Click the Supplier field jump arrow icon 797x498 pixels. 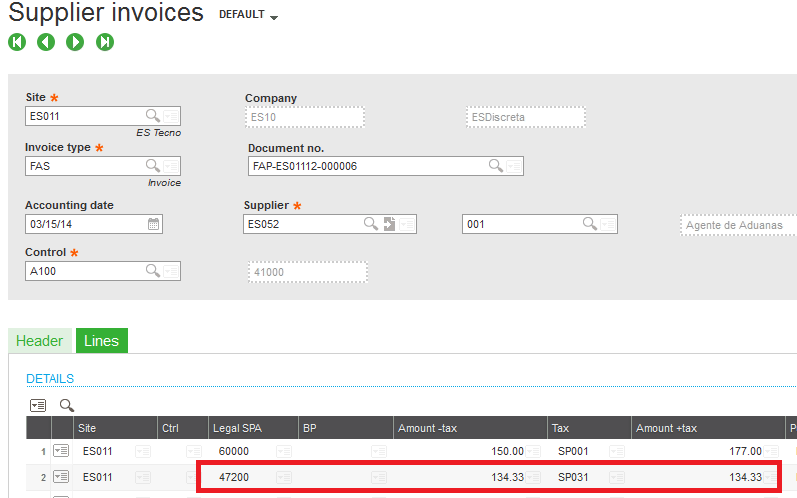coord(389,224)
